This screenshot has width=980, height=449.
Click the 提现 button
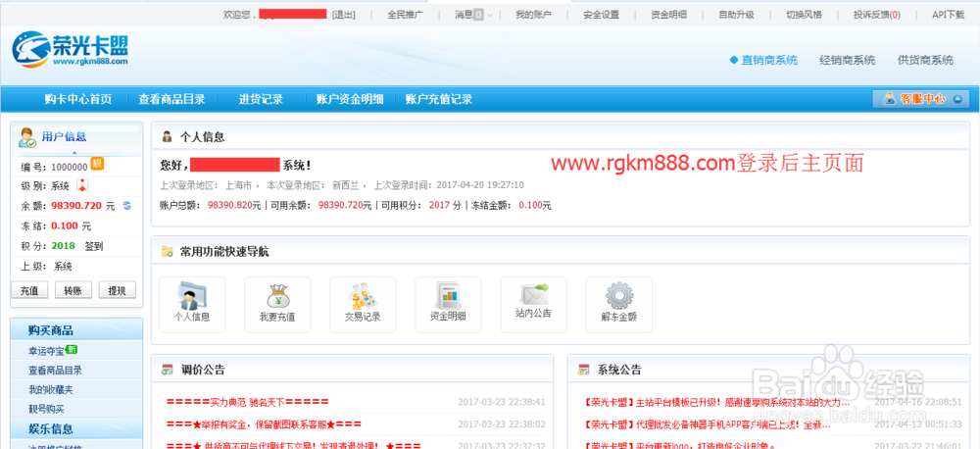pos(117,290)
